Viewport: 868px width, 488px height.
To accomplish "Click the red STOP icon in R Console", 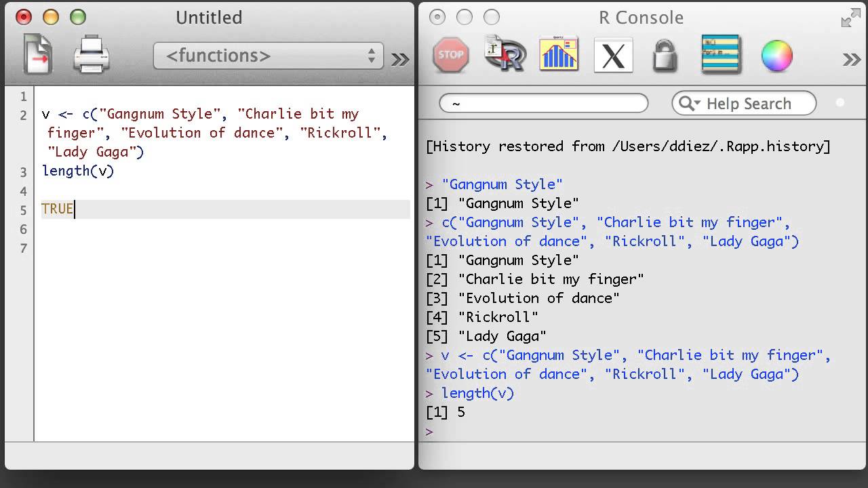I will [451, 55].
